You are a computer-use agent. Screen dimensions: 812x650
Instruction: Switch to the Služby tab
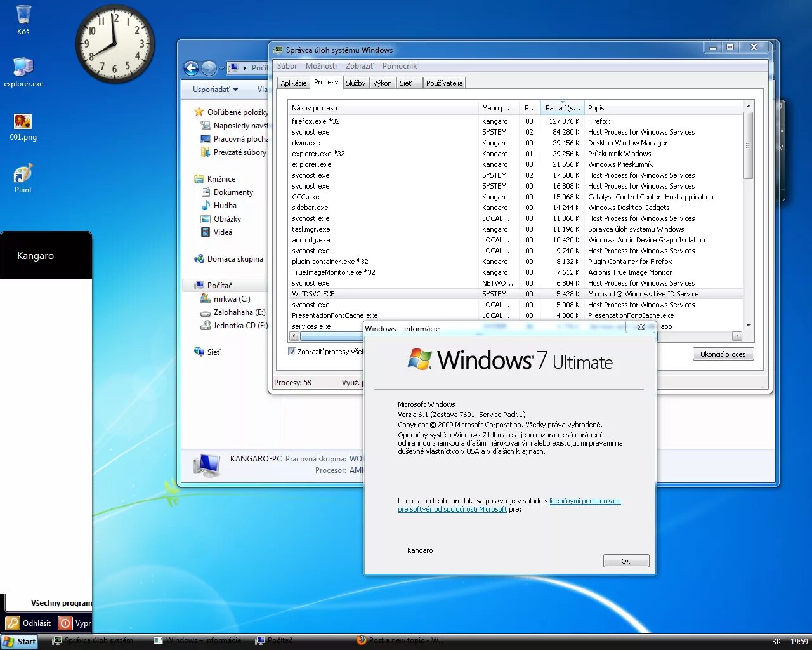pos(355,83)
